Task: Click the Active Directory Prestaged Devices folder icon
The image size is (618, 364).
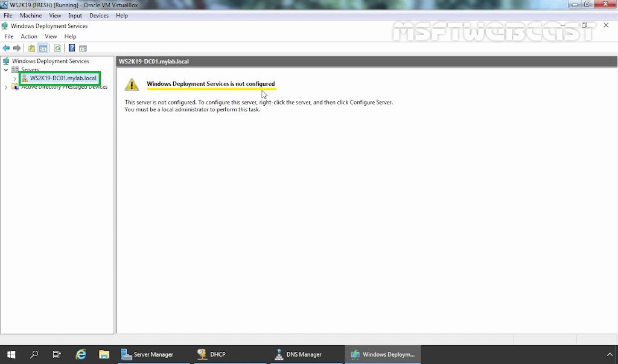Action: coord(15,87)
